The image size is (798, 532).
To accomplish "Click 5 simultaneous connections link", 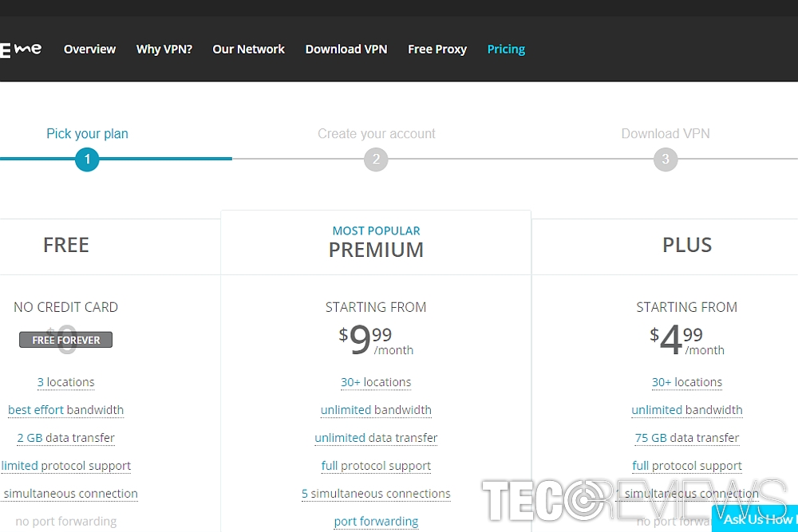I will coord(376,494).
